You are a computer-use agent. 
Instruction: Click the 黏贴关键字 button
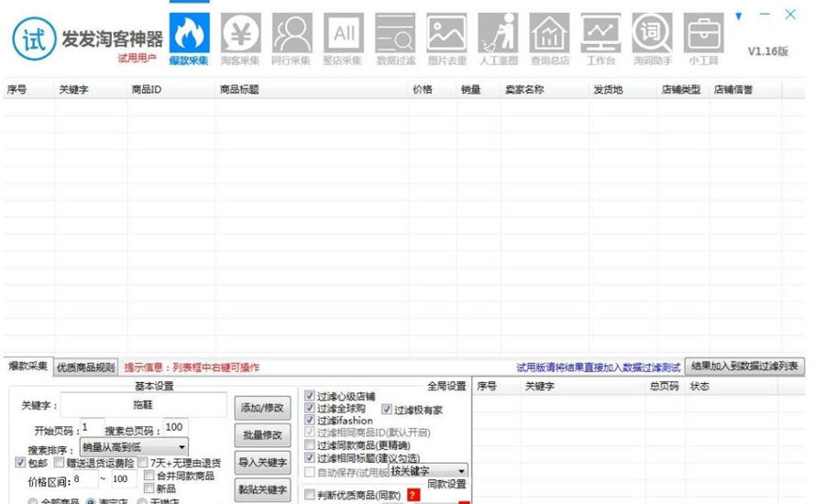(x=262, y=489)
